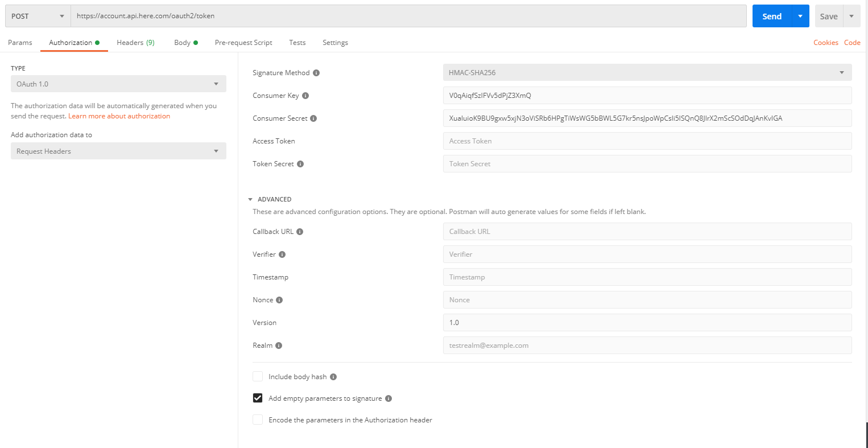The image size is (868, 448).
Task: Open the POST method dropdown
Action: coord(38,16)
